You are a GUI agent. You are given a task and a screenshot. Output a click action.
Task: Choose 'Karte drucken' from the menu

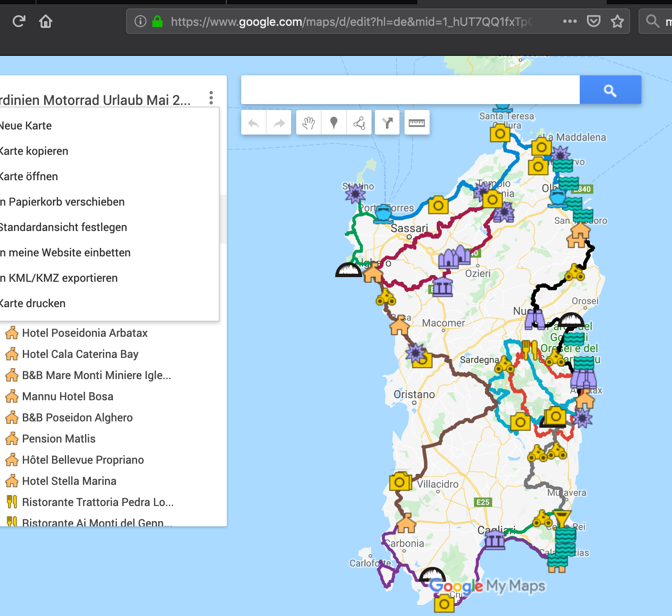click(x=33, y=303)
